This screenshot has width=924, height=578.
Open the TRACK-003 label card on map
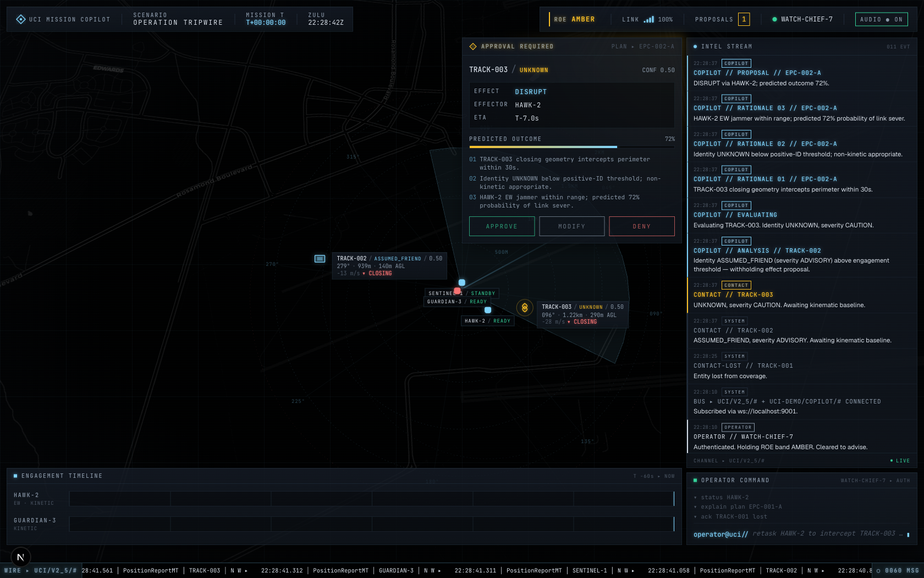click(582, 314)
